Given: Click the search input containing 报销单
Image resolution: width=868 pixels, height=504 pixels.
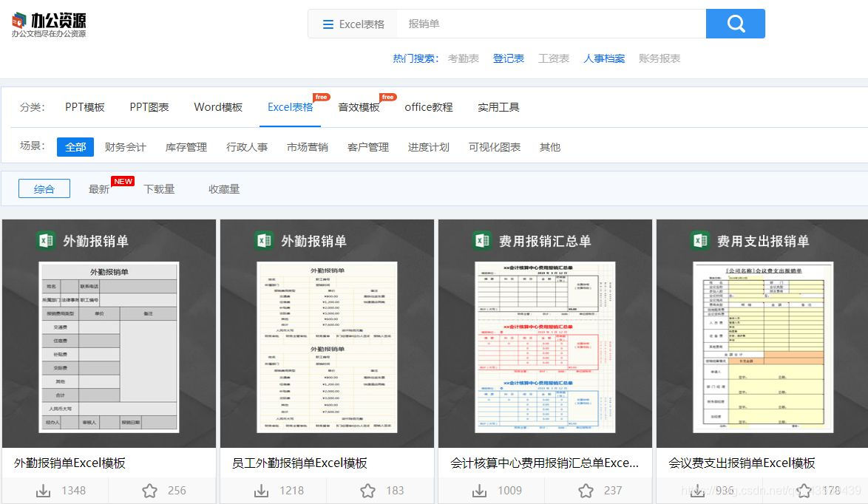Looking at the screenshot, I should click(x=518, y=23).
